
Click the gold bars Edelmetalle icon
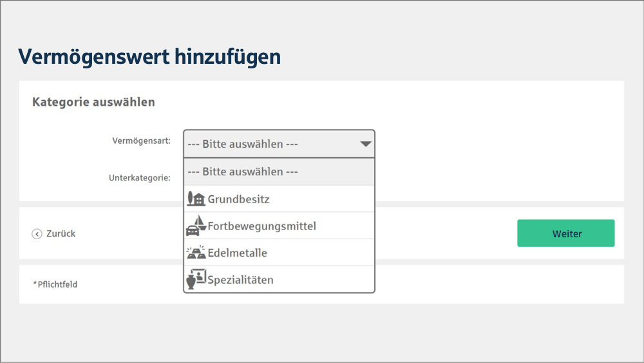pyautogui.click(x=196, y=252)
